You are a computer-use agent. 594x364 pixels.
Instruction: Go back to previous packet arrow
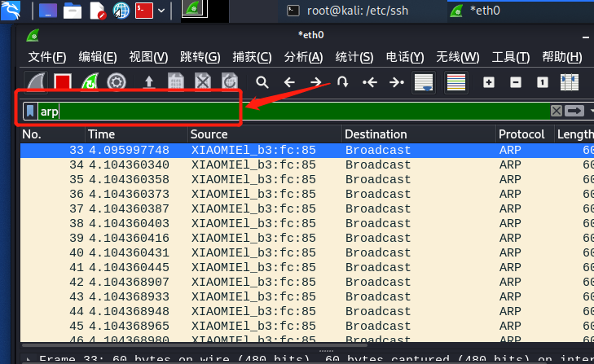289,82
